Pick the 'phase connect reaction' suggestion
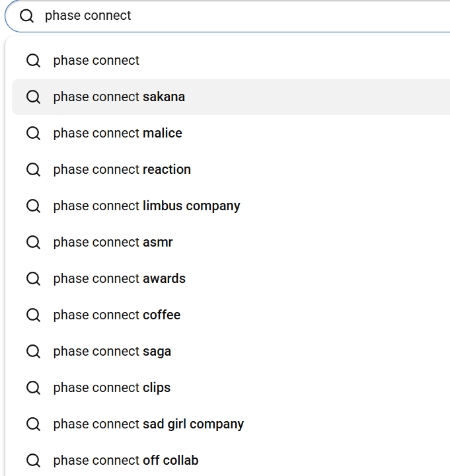The image size is (450, 476). pyautogui.click(x=122, y=170)
